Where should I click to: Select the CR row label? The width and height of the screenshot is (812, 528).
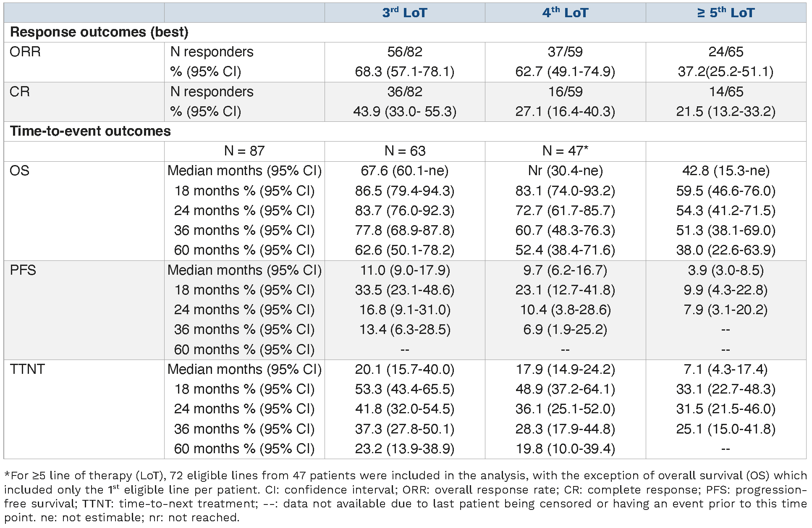[x=20, y=92]
